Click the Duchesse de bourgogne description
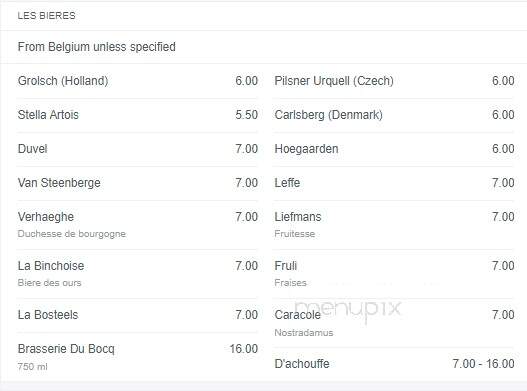Image resolution: width=527 pixels, height=391 pixels. click(x=72, y=234)
